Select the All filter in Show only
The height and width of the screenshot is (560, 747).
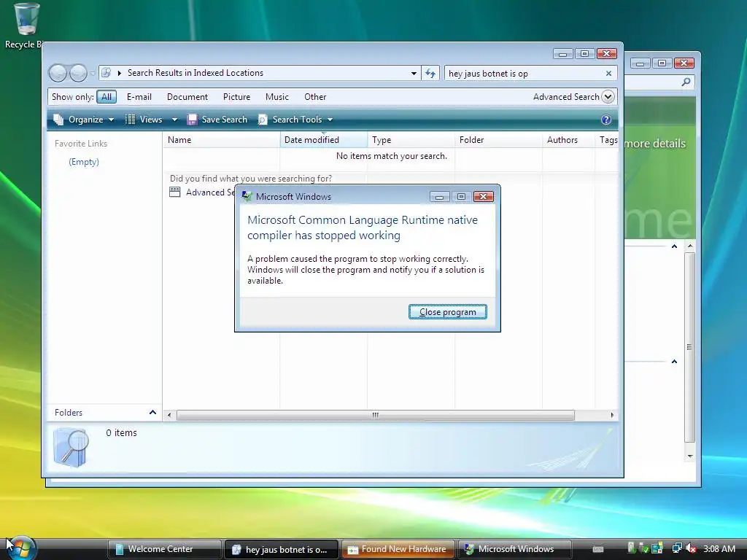pyautogui.click(x=107, y=97)
